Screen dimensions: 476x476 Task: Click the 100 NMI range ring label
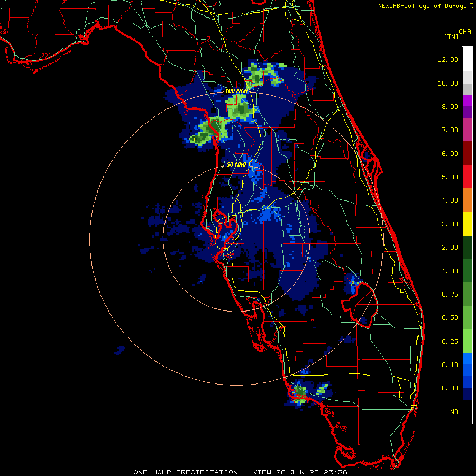(236, 91)
